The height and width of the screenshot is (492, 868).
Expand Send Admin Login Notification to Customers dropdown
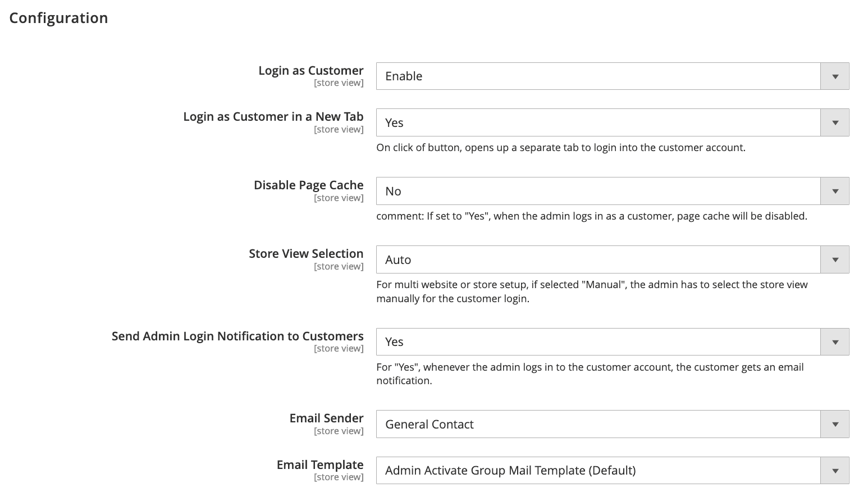612,341
